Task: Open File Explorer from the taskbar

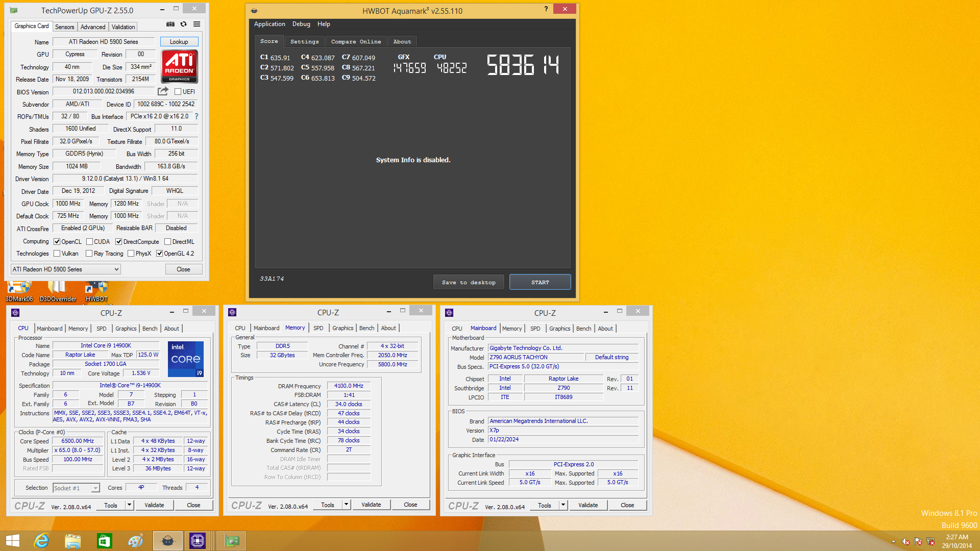Action: pyautogui.click(x=72, y=541)
